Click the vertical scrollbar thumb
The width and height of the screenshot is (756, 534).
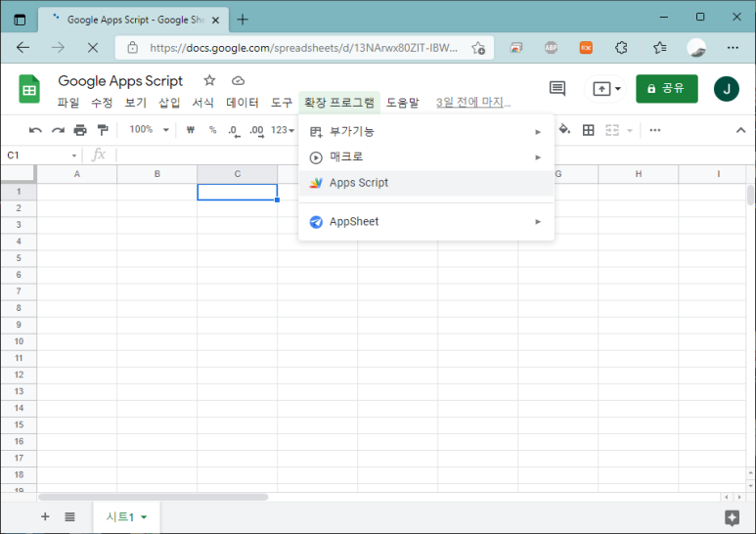point(750,195)
